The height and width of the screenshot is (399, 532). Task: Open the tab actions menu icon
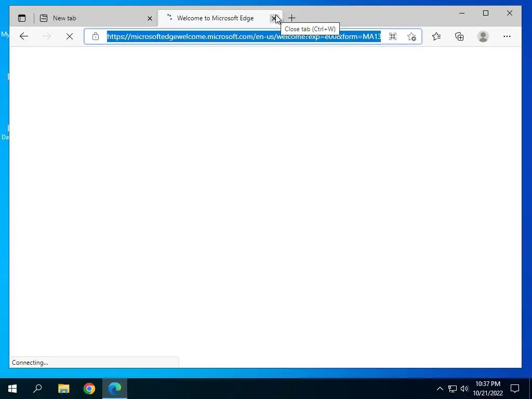click(22, 18)
